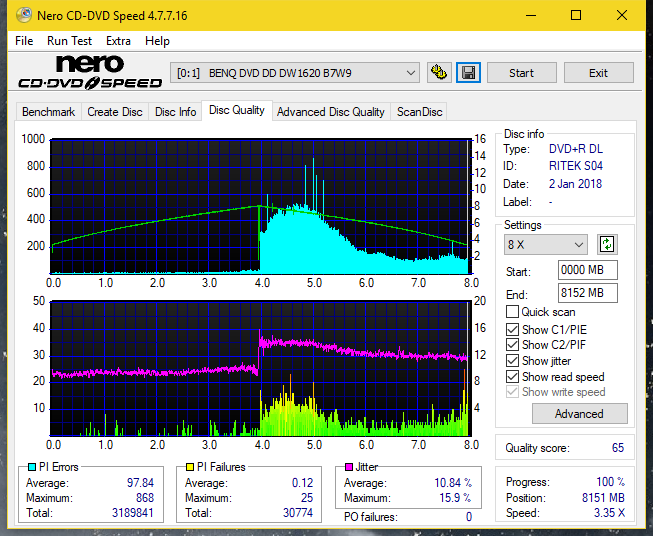The width and height of the screenshot is (653, 536).
Task: Open the Help menu
Action: pyautogui.click(x=157, y=41)
